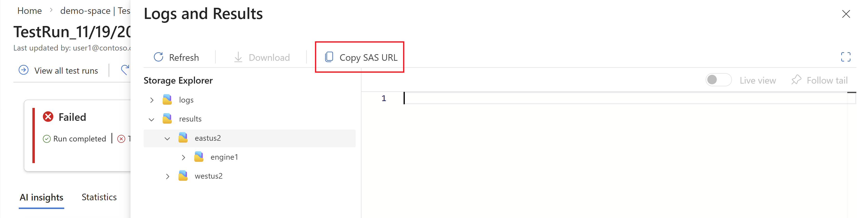The image size is (868, 218).
Task: Click the red Failed status icon
Action: (x=48, y=117)
